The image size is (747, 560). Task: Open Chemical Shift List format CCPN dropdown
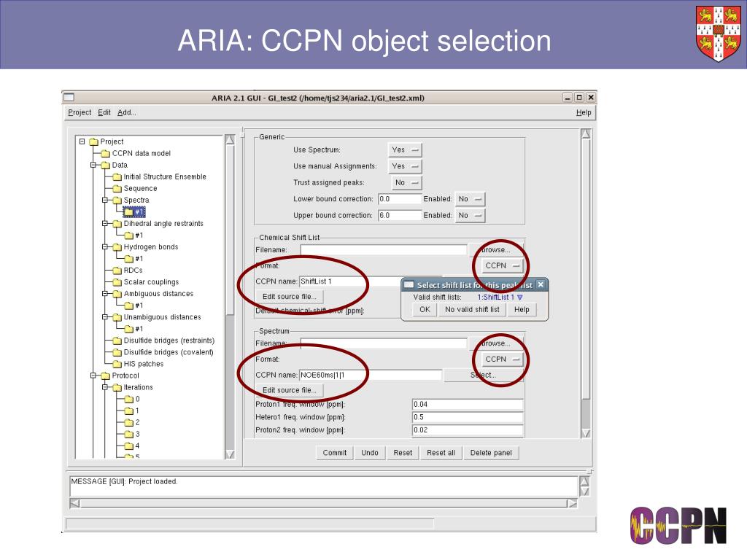(502, 265)
